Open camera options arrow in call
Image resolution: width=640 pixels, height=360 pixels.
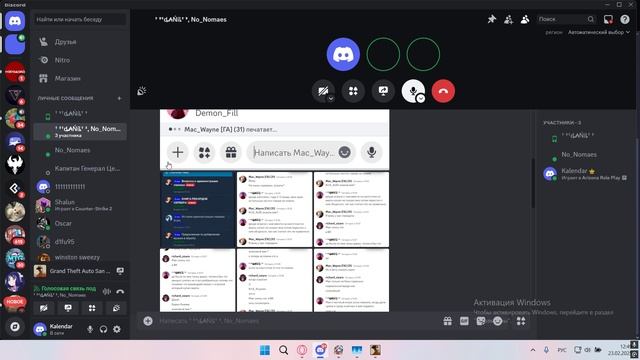tap(331, 98)
